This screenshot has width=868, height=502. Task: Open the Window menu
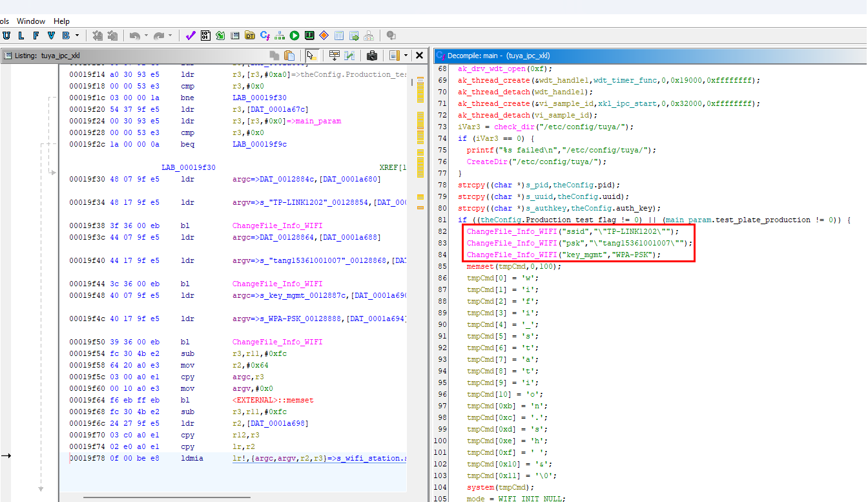point(31,21)
